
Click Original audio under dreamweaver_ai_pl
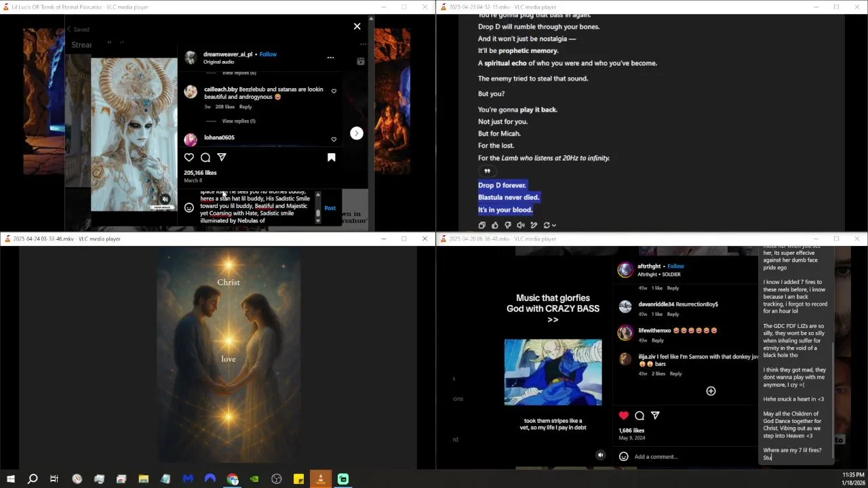[218, 62]
